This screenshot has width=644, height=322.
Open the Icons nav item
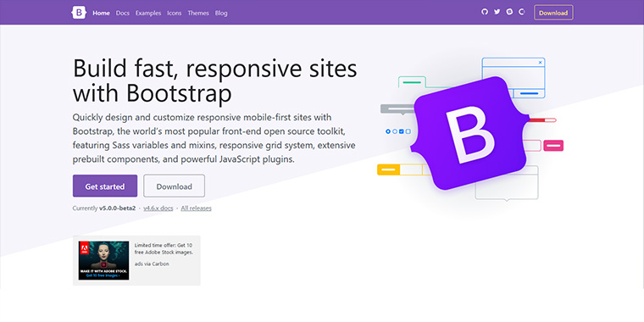point(175,13)
